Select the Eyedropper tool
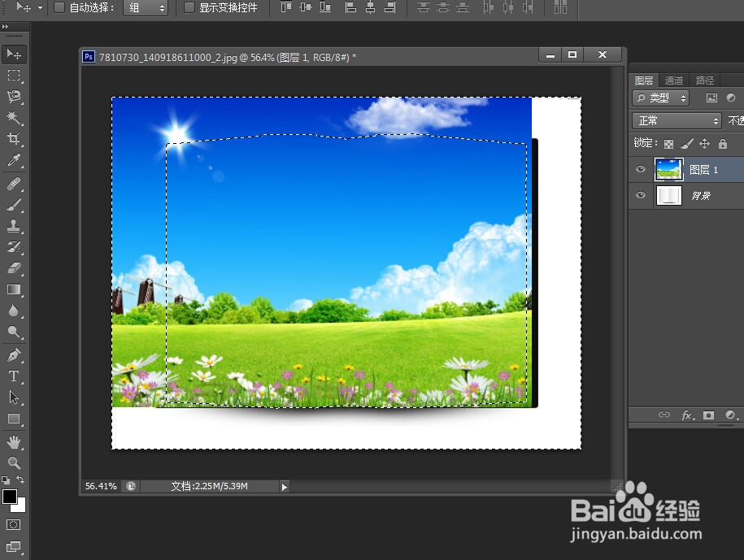Screen dimensions: 744x560 pos(14,160)
